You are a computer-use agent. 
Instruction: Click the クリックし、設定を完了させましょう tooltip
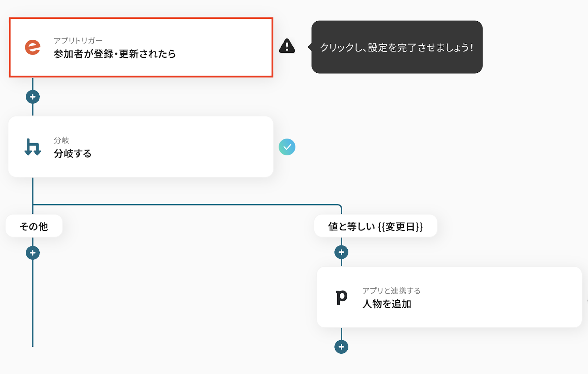(x=397, y=47)
